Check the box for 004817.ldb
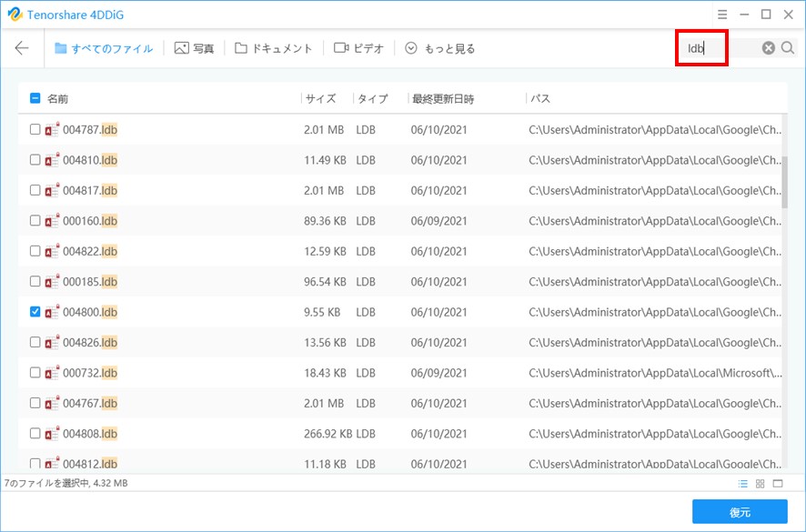Viewport: 806px width, 532px height. 35,190
